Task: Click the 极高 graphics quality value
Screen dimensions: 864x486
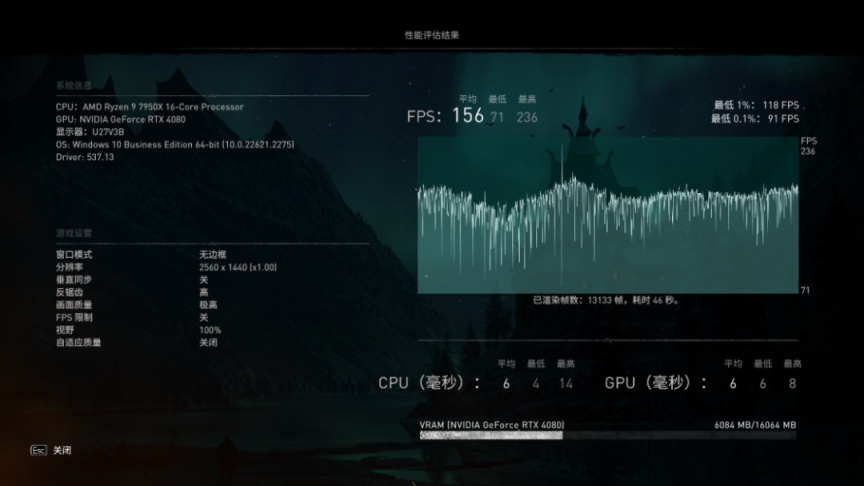Action: tap(208, 305)
